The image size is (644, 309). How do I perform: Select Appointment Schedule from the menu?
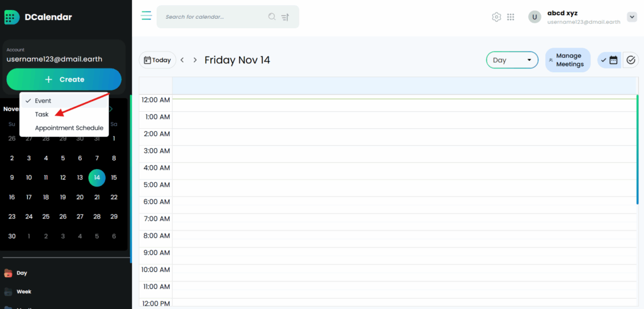coord(69,128)
